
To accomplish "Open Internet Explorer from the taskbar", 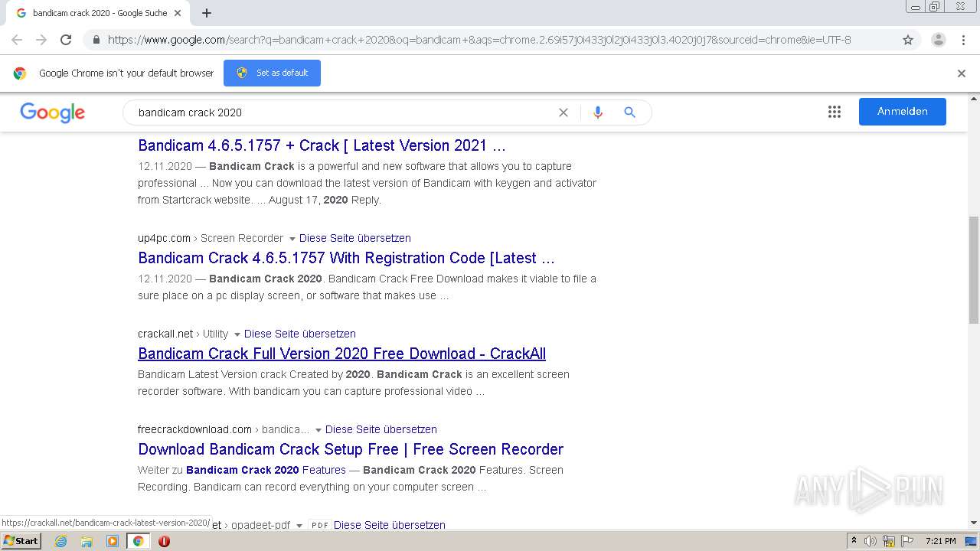I will tap(61, 541).
